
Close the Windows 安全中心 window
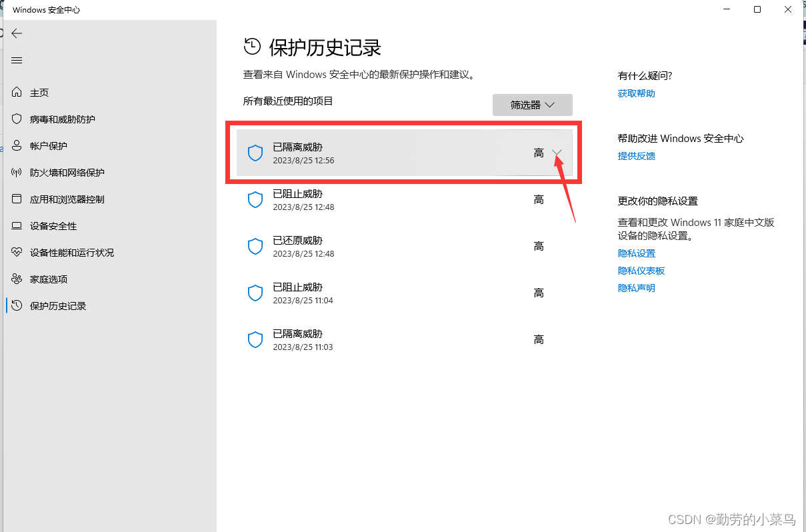pyautogui.click(x=789, y=9)
